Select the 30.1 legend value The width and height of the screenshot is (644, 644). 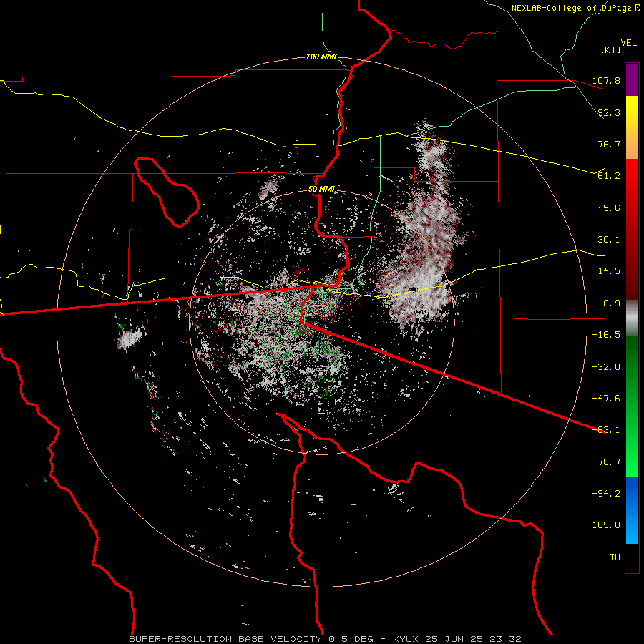tap(609, 240)
